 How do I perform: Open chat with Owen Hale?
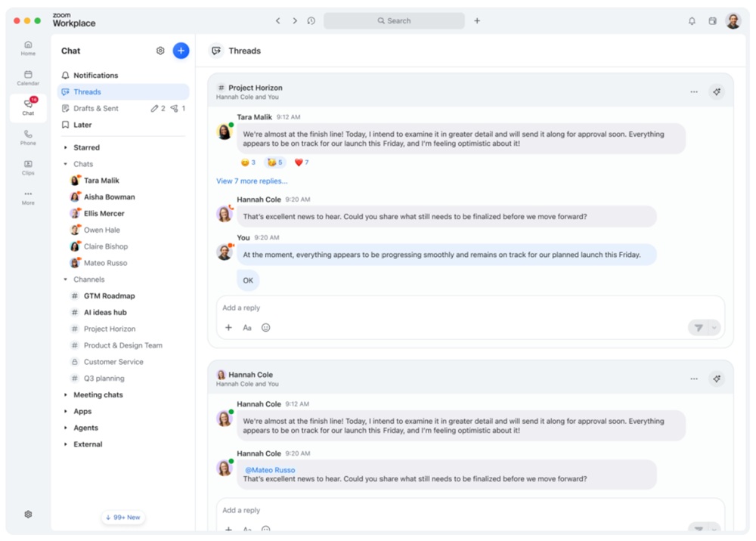[x=123, y=230]
